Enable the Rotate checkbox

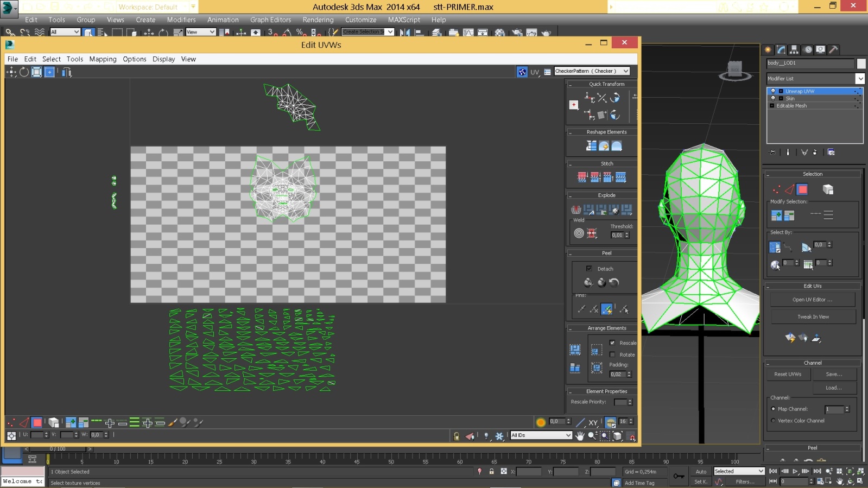tap(612, 354)
